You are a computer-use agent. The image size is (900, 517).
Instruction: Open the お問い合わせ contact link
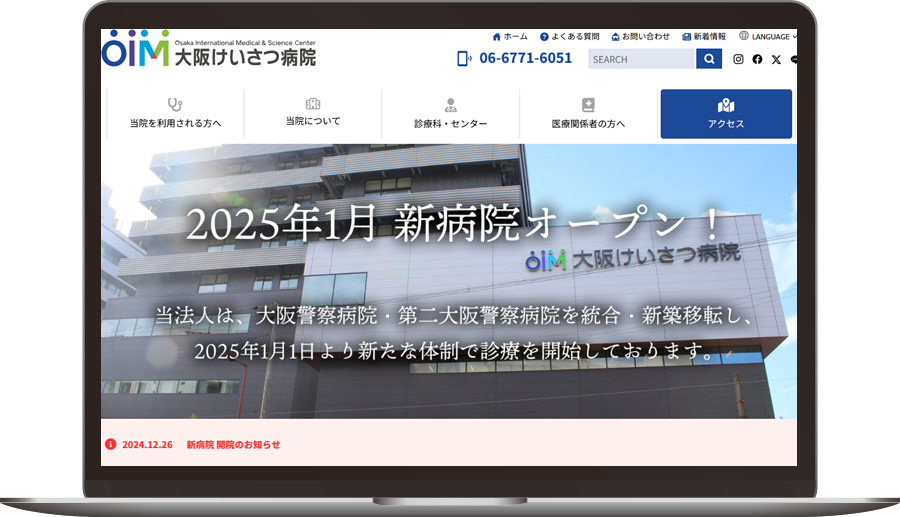640,37
